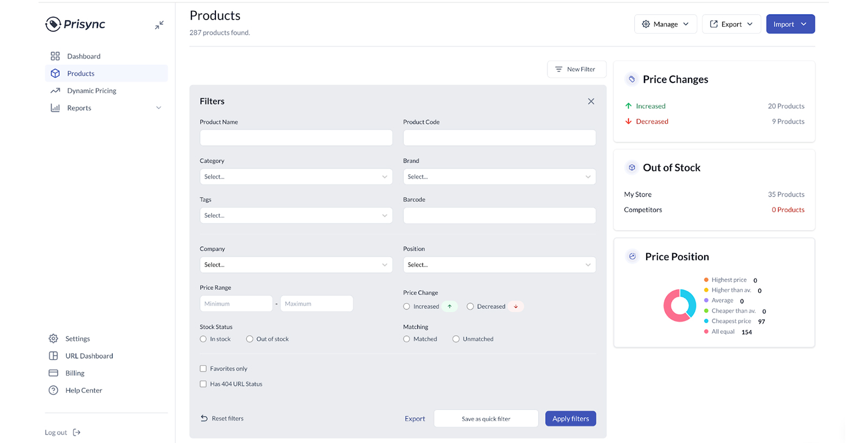The image size is (868, 443).
Task: Click the log out arrow icon
Action: (x=76, y=433)
